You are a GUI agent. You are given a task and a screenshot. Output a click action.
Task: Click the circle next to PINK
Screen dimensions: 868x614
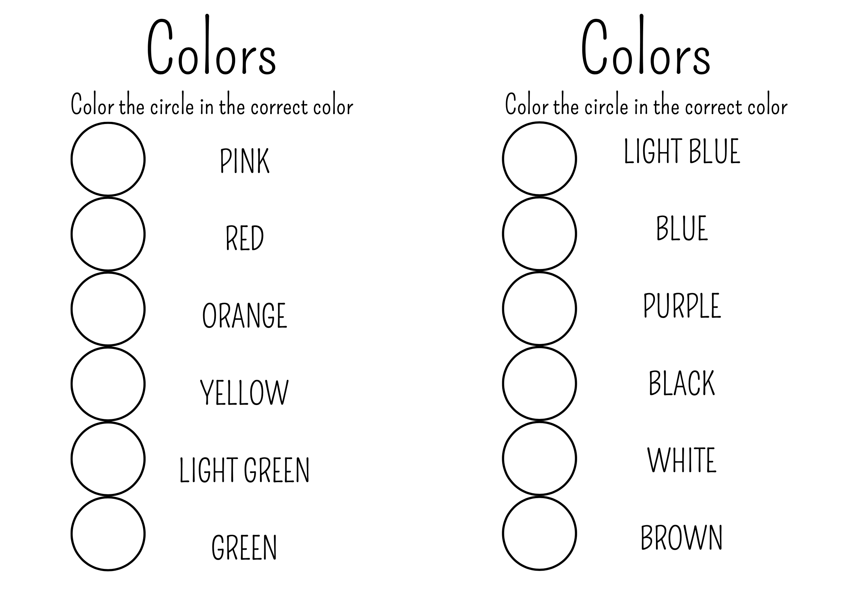point(108,159)
